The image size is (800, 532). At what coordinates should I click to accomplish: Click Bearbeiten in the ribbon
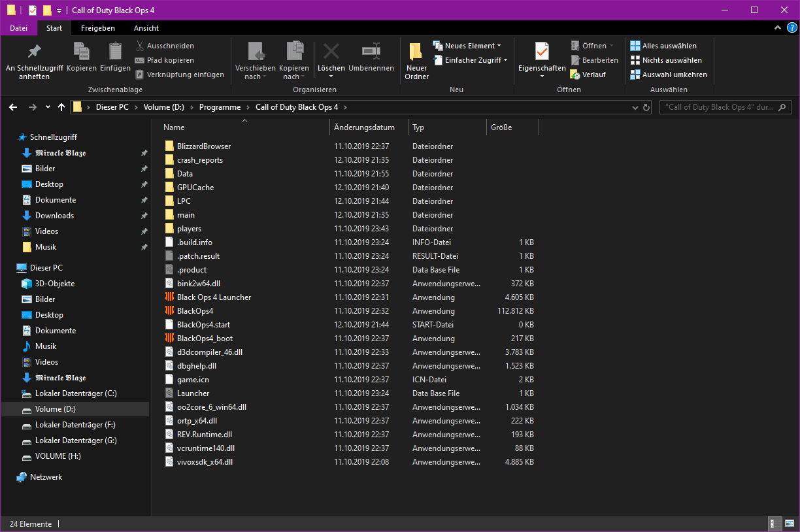click(594, 60)
